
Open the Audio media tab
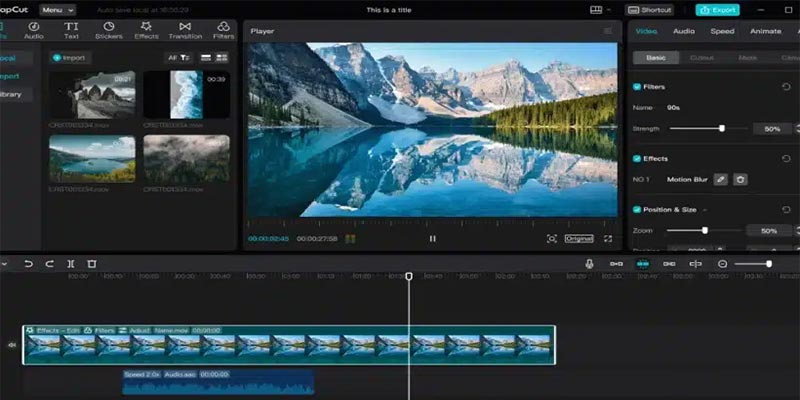click(x=34, y=31)
